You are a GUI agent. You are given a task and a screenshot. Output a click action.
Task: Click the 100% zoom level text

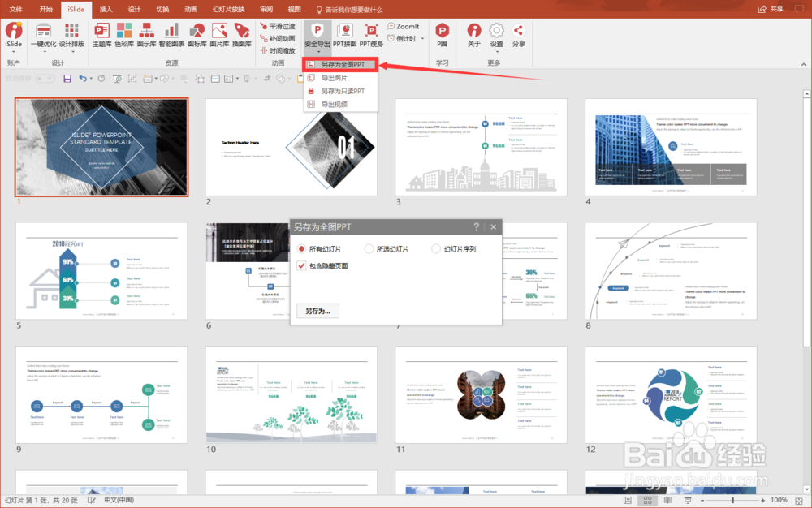779,500
